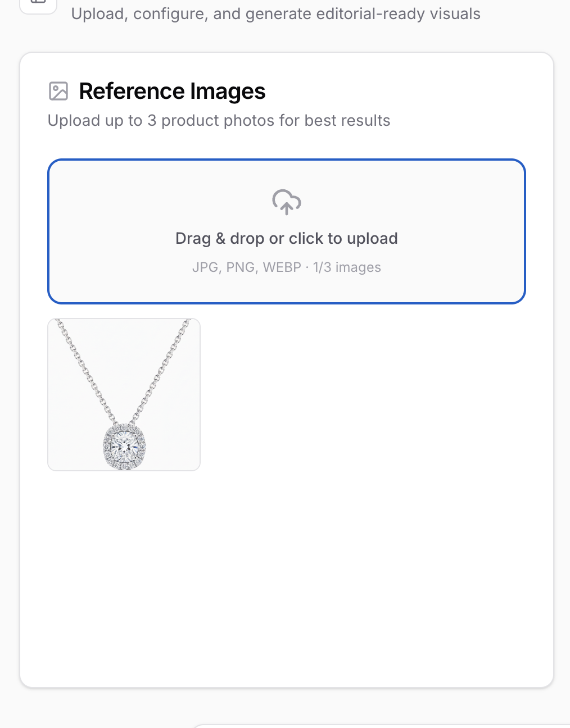This screenshot has width=570, height=728.
Task: Click the "editorial-ready visuals" header text
Action: [398, 13]
